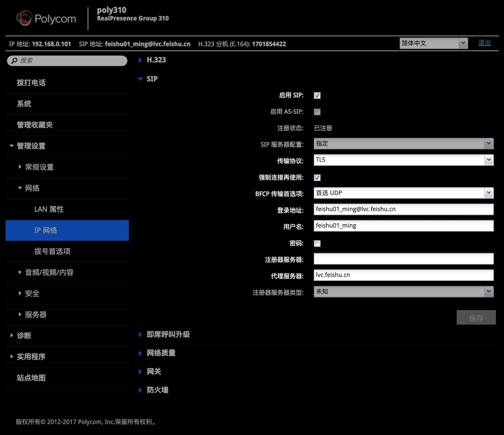Expand the 网络质量 section
504x435 pixels.
click(140, 353)
